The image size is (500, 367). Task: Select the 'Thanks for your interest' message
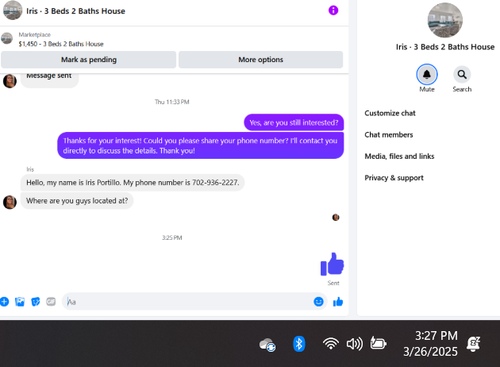tap(200, 146)
